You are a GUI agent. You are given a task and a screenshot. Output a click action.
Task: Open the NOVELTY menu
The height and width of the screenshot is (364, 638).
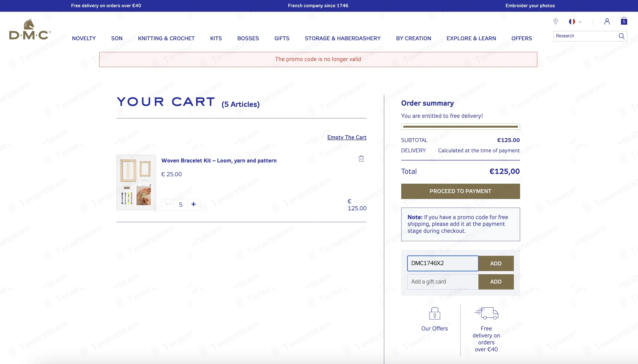(84, 38)
